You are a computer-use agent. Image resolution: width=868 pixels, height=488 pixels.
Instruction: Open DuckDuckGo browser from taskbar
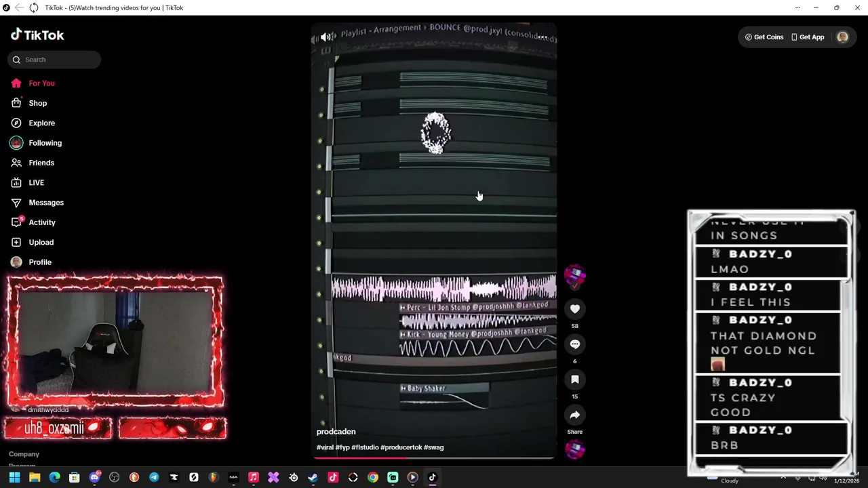(x=134, y=477)
